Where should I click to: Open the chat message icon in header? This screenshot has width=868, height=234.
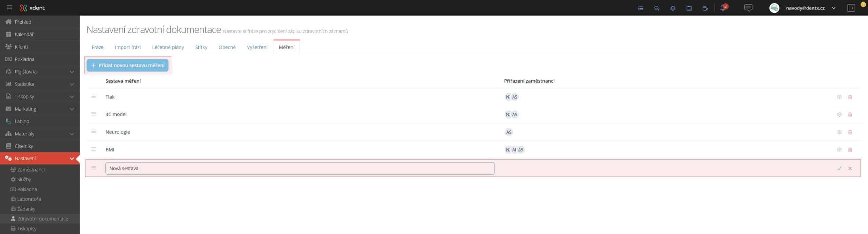pyautogui.click(x=748, y=8)
